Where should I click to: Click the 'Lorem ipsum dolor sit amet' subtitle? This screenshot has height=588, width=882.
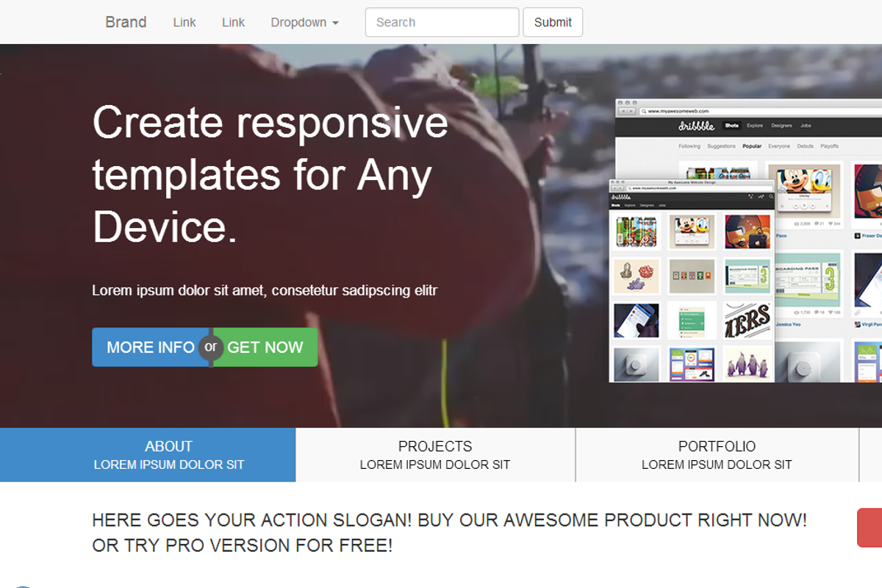click(265, 290)
